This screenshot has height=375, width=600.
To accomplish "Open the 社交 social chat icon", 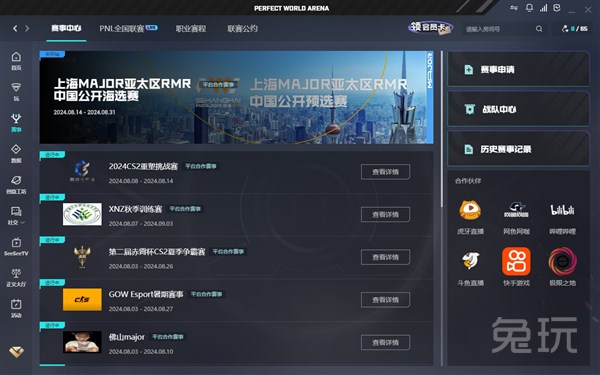I will coord(16,211).
